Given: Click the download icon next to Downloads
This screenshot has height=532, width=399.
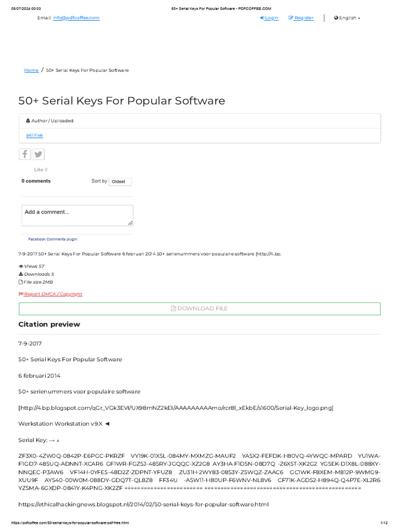Looking at the screenshot, I should coord(21,274).
